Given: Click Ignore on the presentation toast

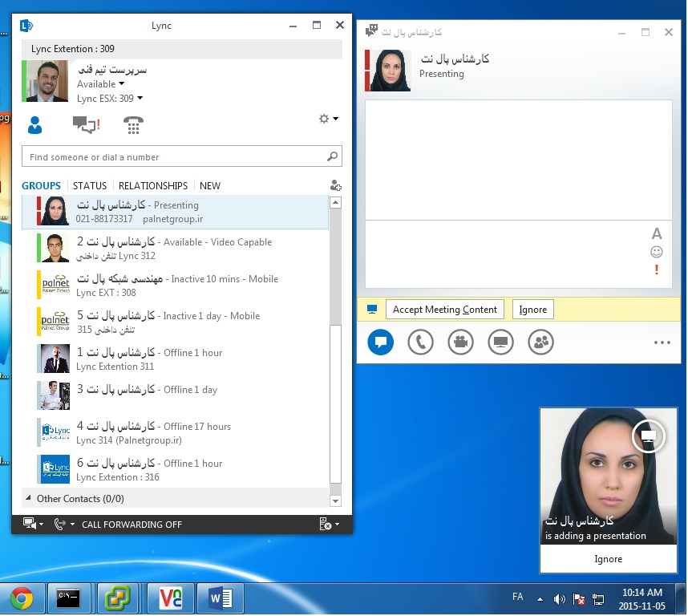Looking at the screenshot, I should pyautogui.click(x=608, y=558).
